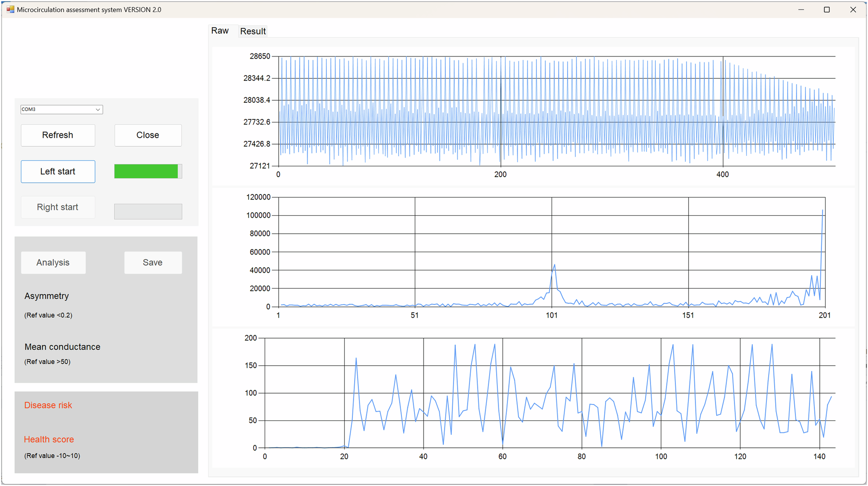Start left side measurement

(x=58, y=171)
